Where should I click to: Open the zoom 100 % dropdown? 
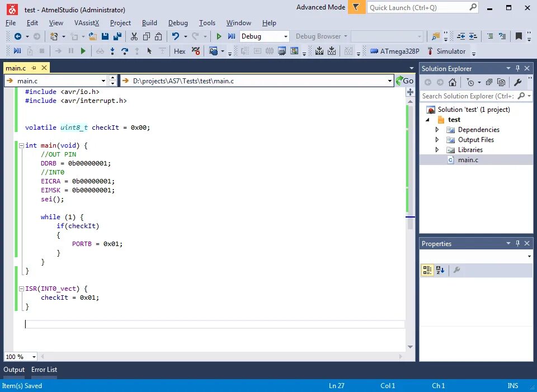[x=34, y=357]
